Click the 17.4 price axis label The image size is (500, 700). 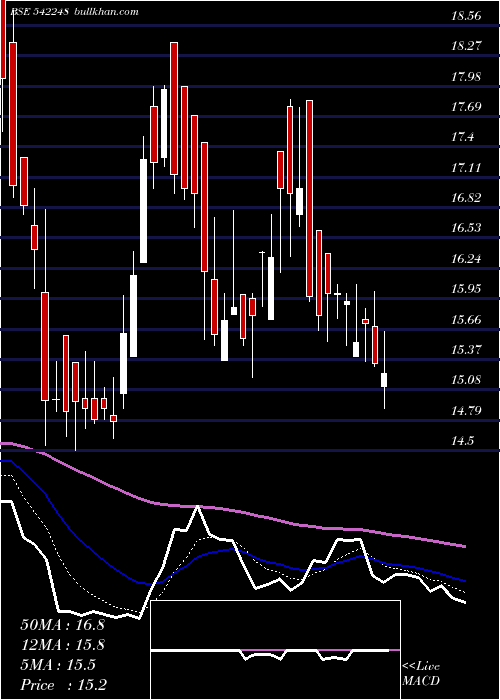462,137
